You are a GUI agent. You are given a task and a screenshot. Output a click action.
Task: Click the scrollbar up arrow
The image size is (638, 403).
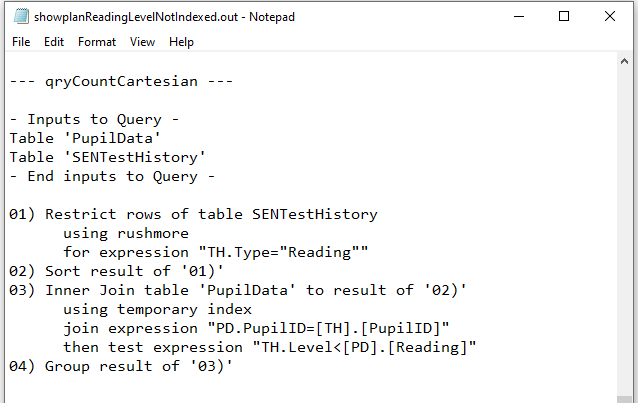pyautogui.click(x=625, y=62)
